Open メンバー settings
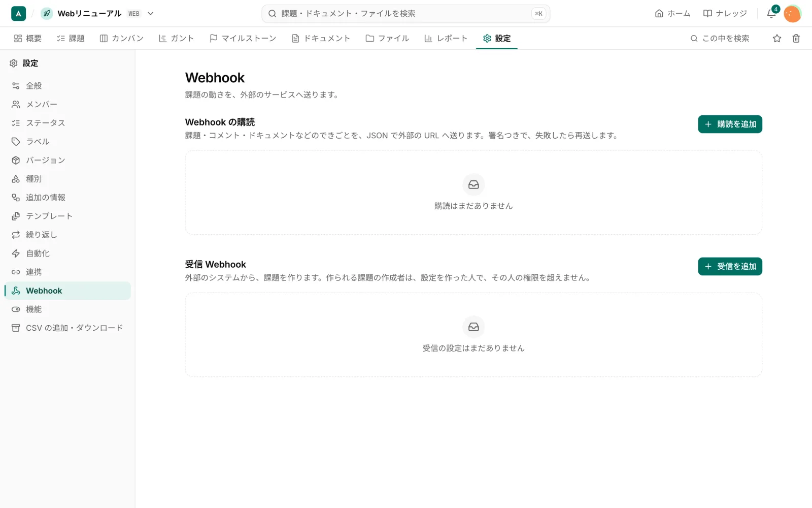Image resolution: width=812 pixels, height=508 pixels. tap(67, 104)
